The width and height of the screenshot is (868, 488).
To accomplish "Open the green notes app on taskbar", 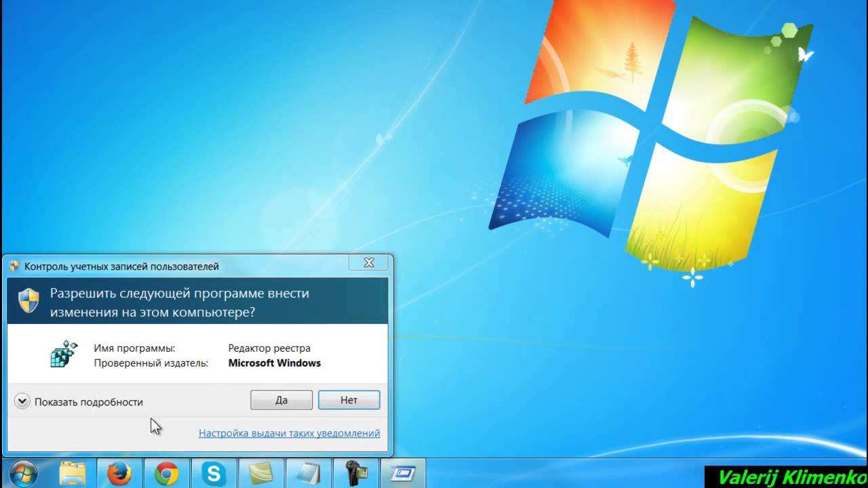I will 261,473.
